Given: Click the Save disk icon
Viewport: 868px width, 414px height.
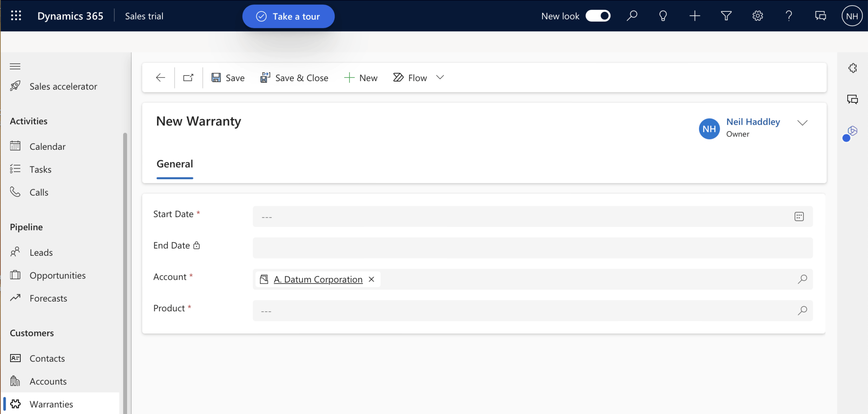Looking at the screenshot, I should (x=215, y=77).
